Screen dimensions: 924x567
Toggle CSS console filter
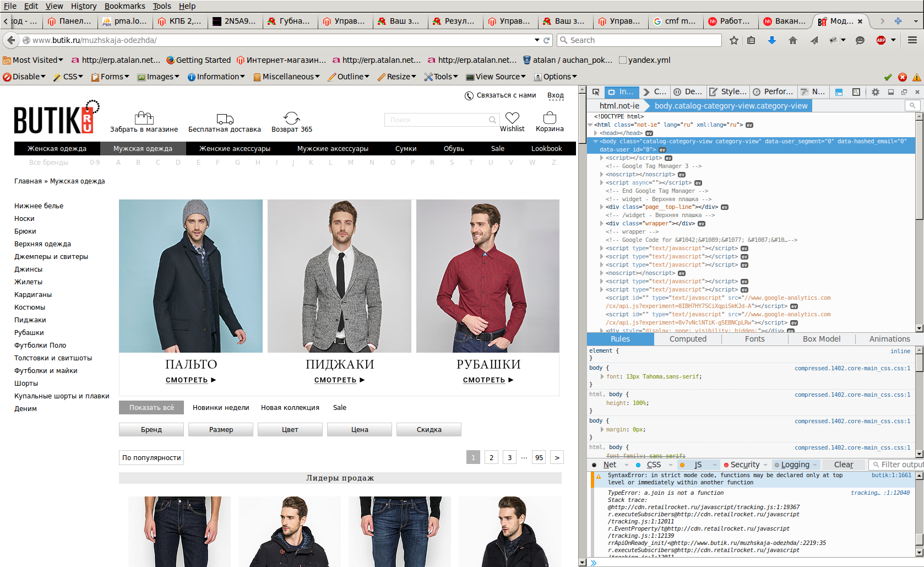[x=654, y=465]
